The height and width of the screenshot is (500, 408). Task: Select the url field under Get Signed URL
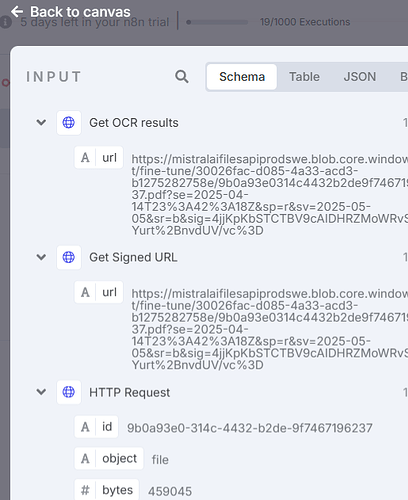(x=99, y=292)
